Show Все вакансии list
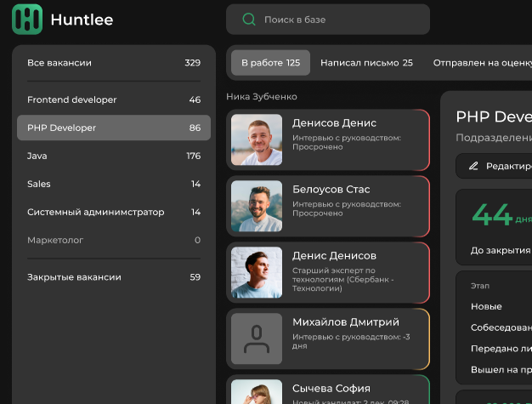Screen dimensions: 532x404 coord(114,63)
